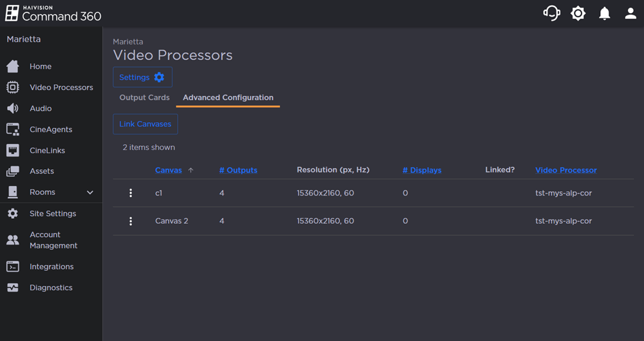Viewport: 644px width, 341px height.
Task: Click the Integrations terminal icon
Action: click(x=13, y=266)
